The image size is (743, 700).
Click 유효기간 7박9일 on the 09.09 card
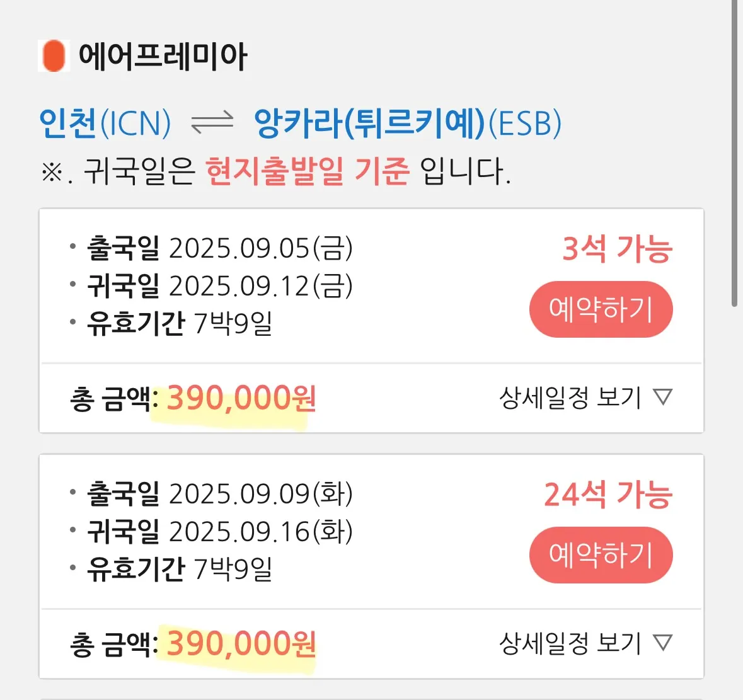[180, 570]
